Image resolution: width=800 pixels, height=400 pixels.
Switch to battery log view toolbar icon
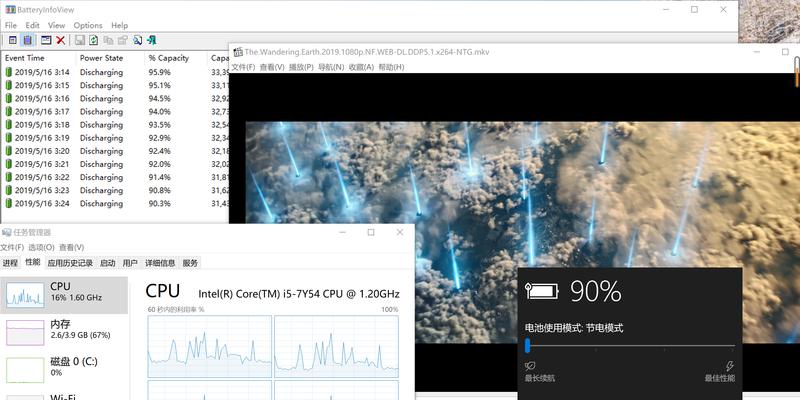(28, 40)
